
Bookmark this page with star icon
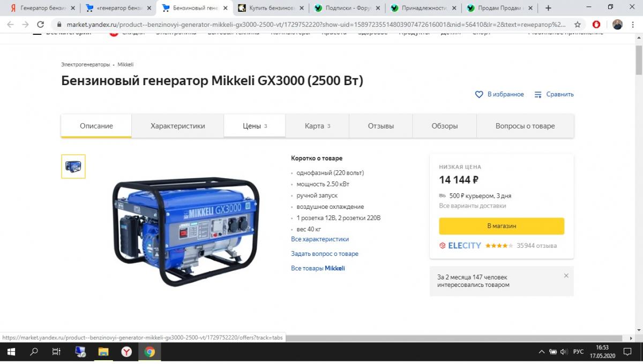point(578,25)
